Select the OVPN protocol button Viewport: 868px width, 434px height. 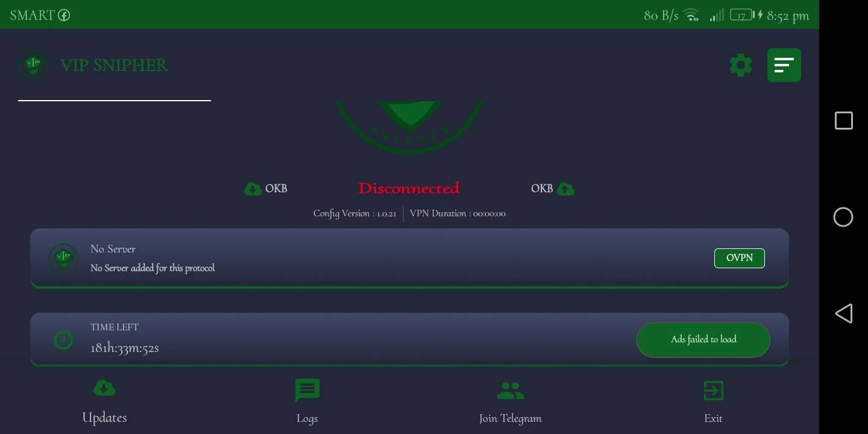pyautogui.click(x=740, y=258)
